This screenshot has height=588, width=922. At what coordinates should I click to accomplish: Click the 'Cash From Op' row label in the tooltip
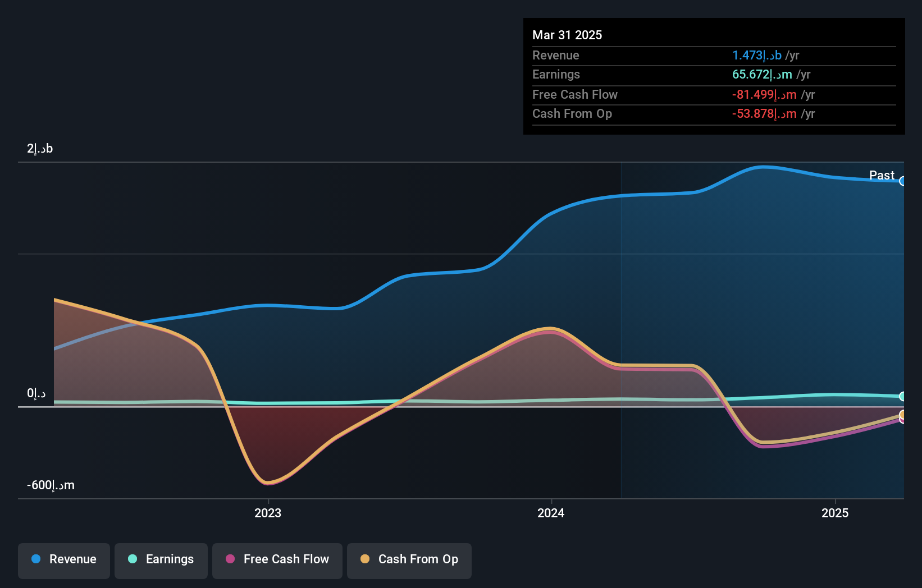coord(572,113)
